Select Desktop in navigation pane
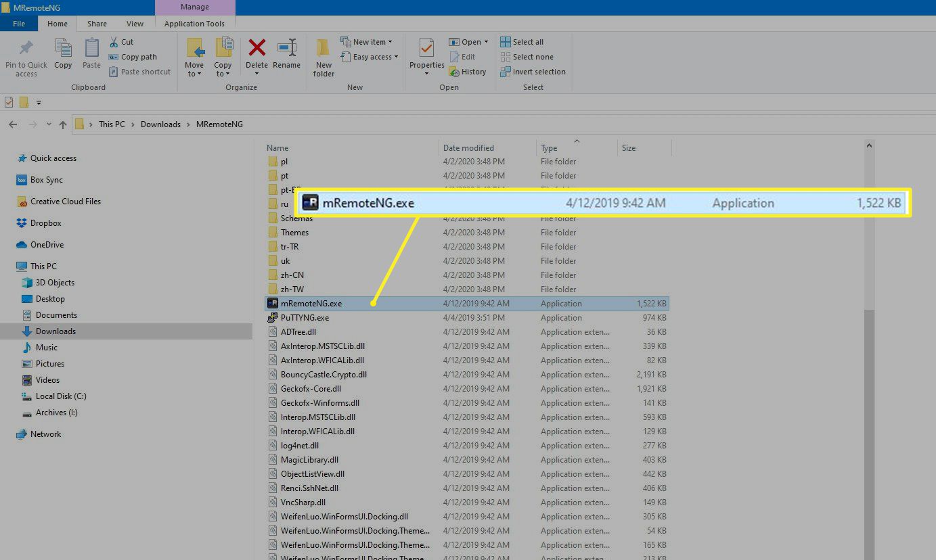Screen dimensions: 936x560 (50, 299)
